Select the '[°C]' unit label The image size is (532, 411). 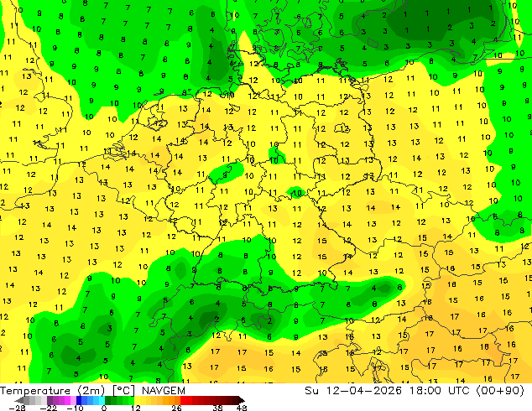[123, 391]
